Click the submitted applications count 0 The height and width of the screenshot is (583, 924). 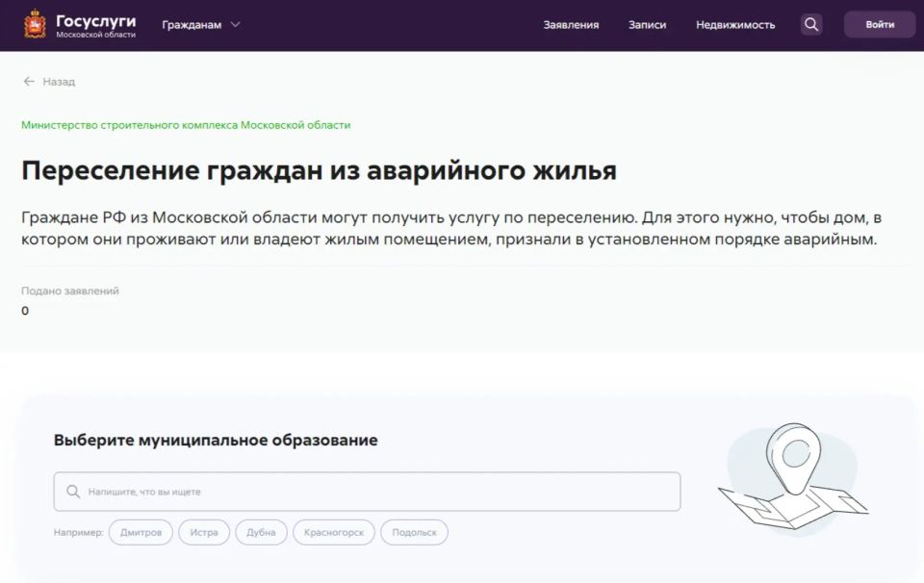pyautogui.click(x=25, y=311)
